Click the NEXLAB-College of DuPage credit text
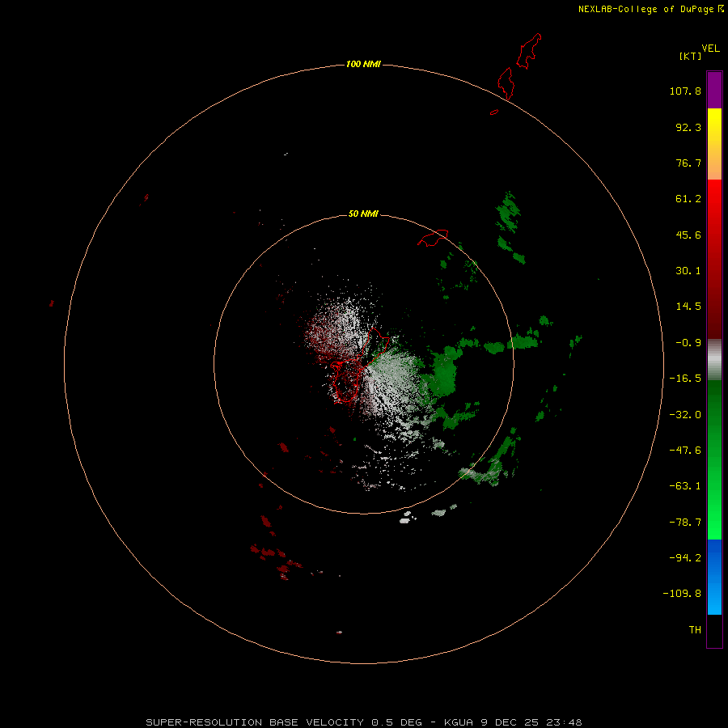Image resolution: width=728 pixels, height=728 pixels. pyautogui.click(x=651, y=9)
